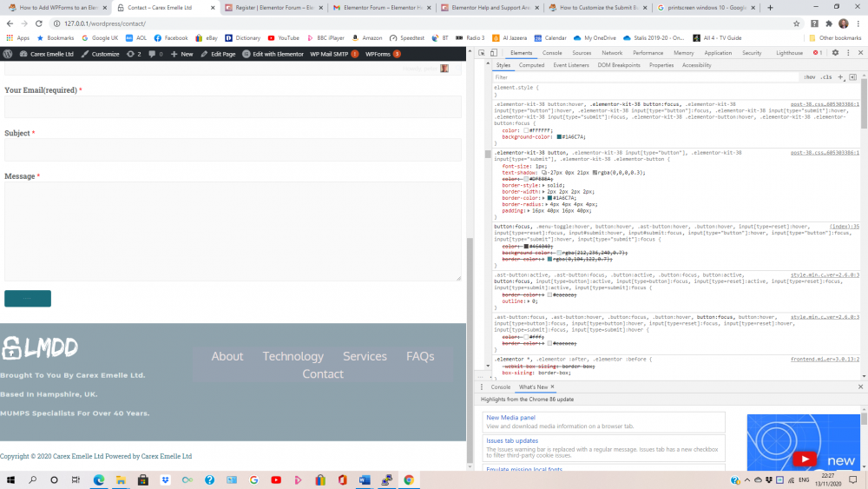
Task: Click the LMDD footer logo
Action: (x=40, y=347)
